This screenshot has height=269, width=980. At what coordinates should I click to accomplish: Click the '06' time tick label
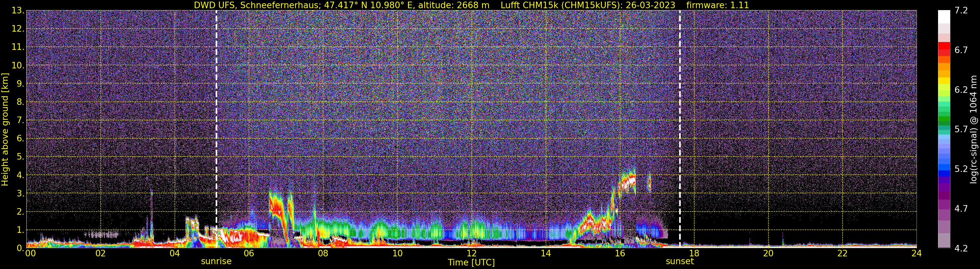pyautogui.click(x=248, y=253)
